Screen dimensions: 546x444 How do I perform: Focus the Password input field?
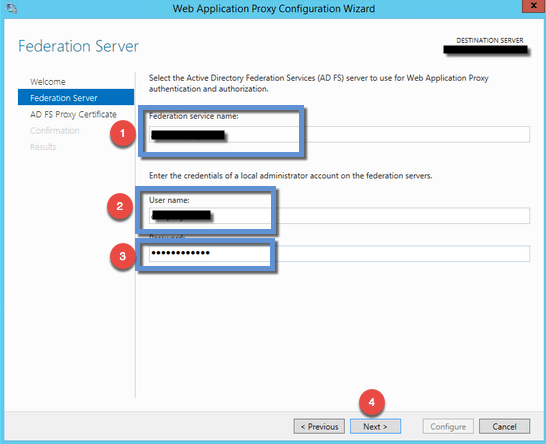(x=340, y=254)
